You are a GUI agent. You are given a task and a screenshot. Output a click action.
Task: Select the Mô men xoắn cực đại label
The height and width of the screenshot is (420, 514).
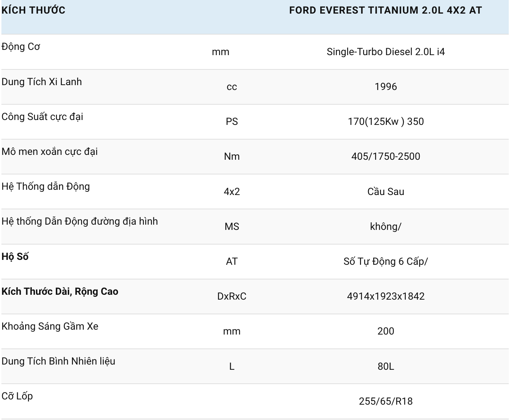50,151
